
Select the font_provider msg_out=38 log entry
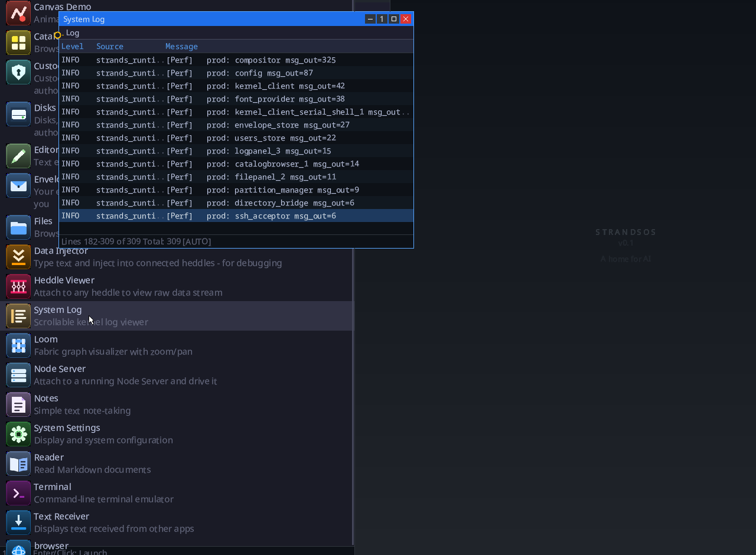tap(236, 99)
